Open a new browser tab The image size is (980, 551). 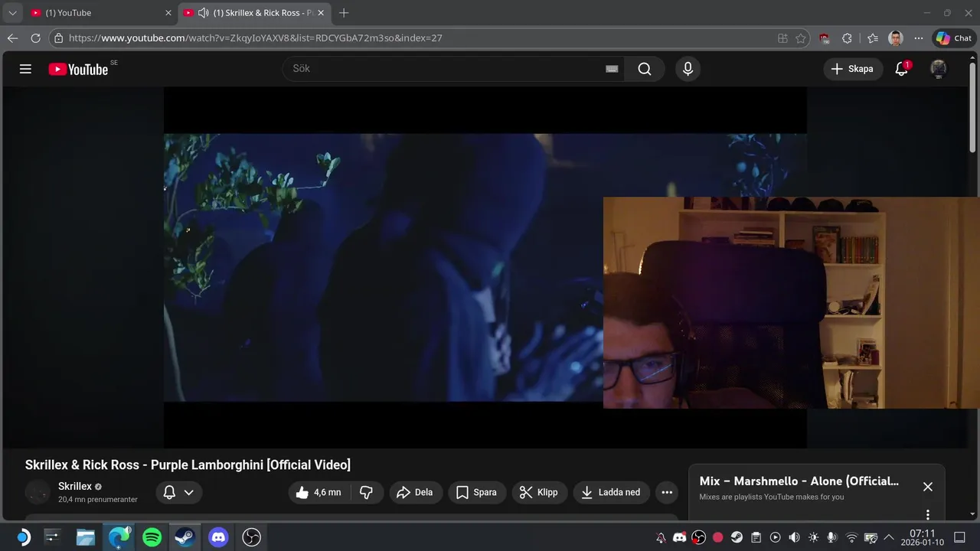(x=344, y=13)
